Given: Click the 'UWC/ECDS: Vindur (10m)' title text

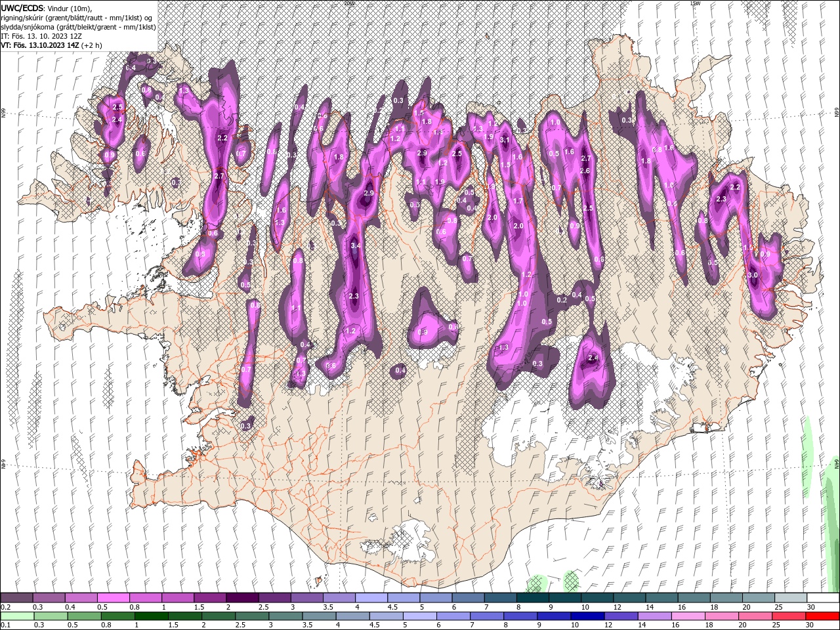Looking at the screenshot, I should [x=47, y=8].
